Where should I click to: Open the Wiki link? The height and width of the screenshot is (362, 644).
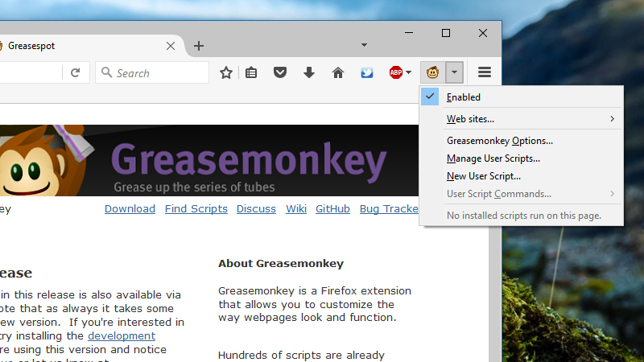pos(296,209)
